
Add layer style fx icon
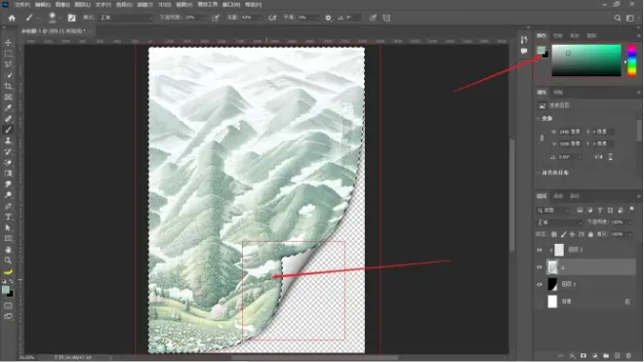(572, 355)
